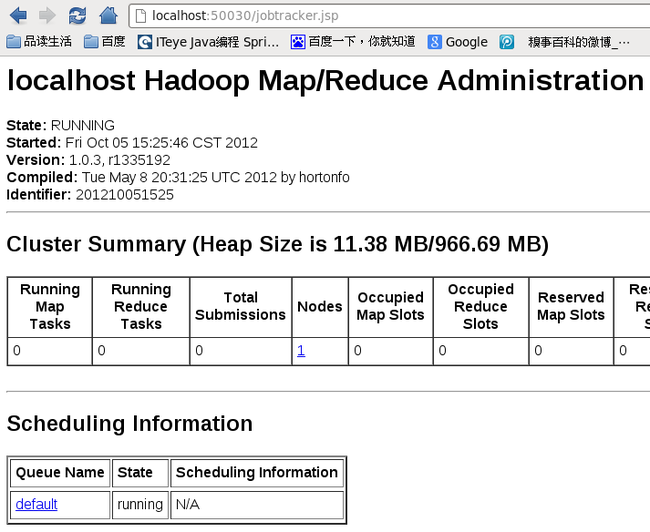Click the blue P bookmark icon
The image size is (650, 532).
coord(507,42)
